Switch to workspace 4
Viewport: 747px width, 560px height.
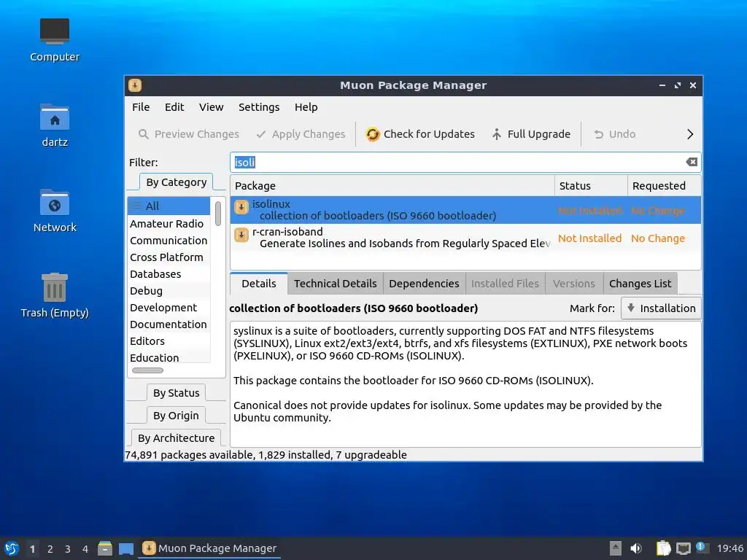point(85,549)
